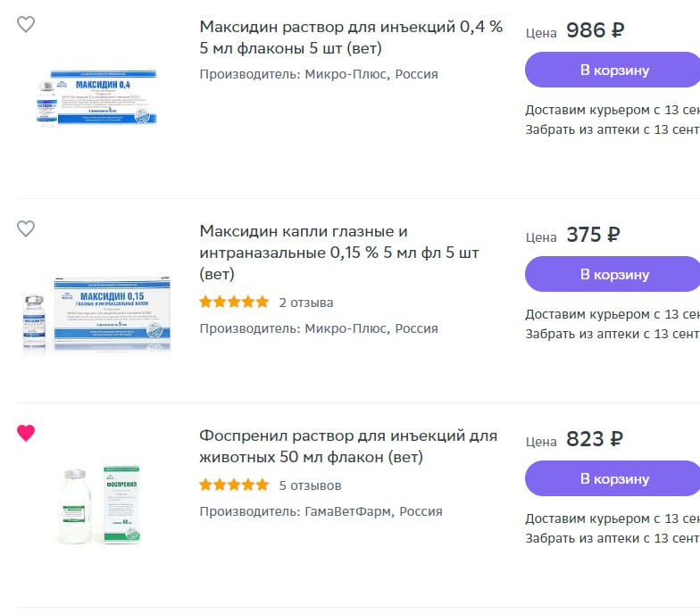Click manufacturer Микро-Плюс under the eye drops

[x=319, y=328]
